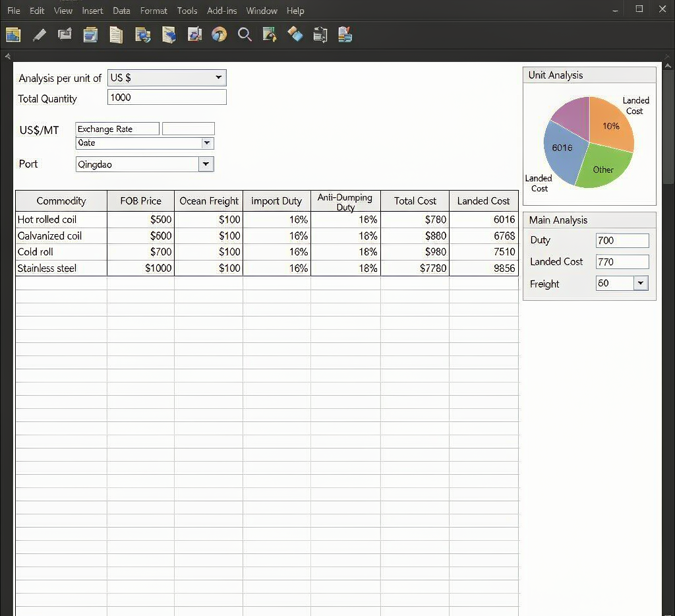Open the Add-ins menu

pos(221,11)
